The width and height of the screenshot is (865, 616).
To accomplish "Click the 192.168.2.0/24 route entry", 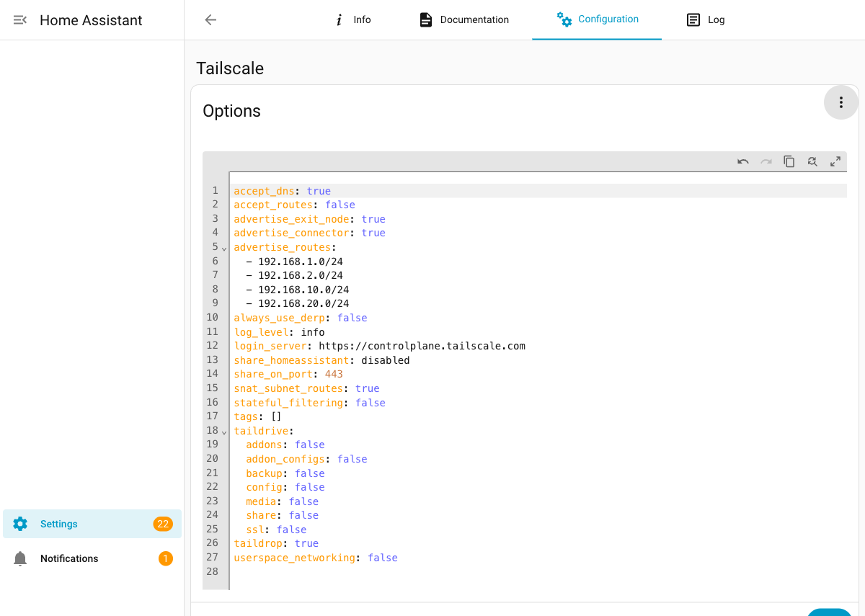I will coord(301,275).
